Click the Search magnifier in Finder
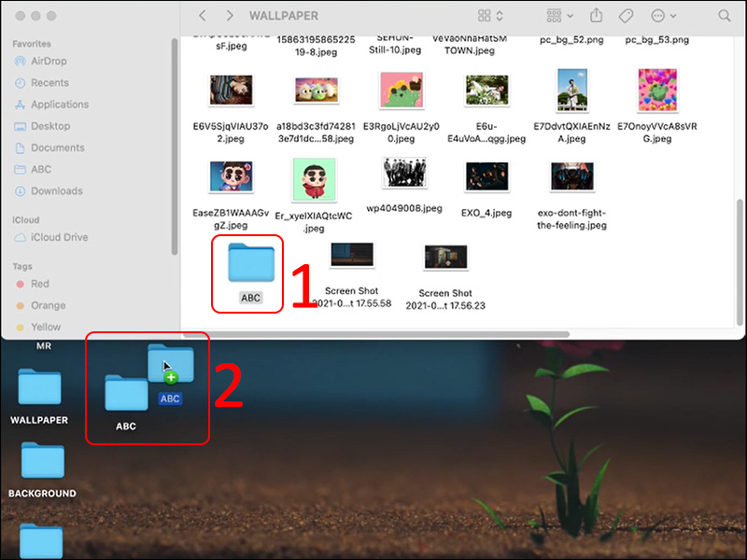 coord(725,16)
